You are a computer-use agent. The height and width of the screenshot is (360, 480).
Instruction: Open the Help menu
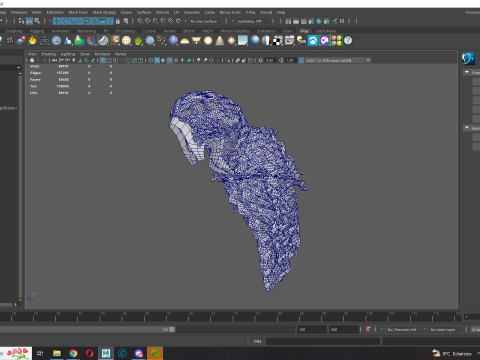(281, 12)
